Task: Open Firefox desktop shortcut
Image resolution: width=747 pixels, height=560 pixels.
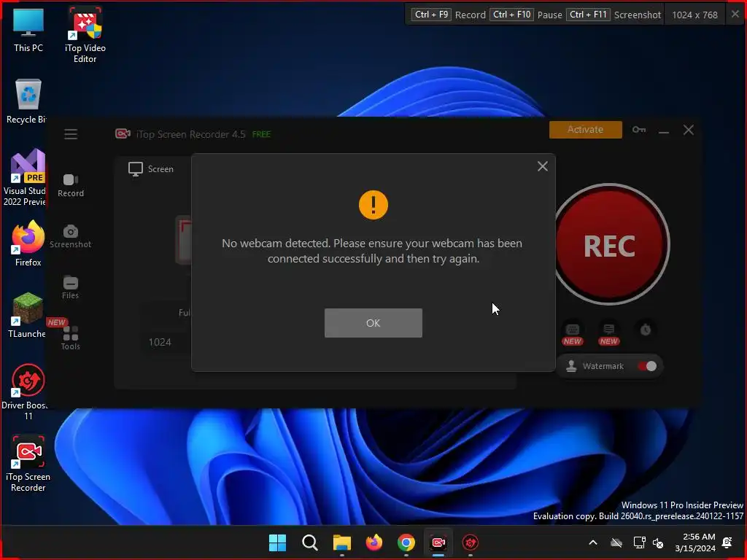Action: coord(28,243)
